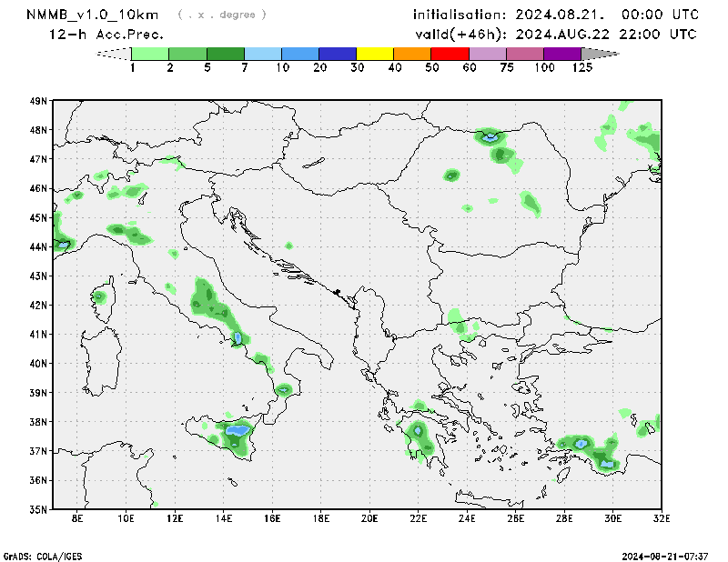Click the 35N latitude axis label
The height and width of the screenshot is (562, 728).
tap(37, 509)
